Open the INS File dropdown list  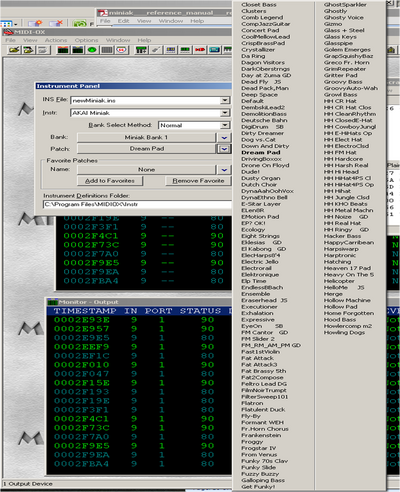(x=225, y=100)
